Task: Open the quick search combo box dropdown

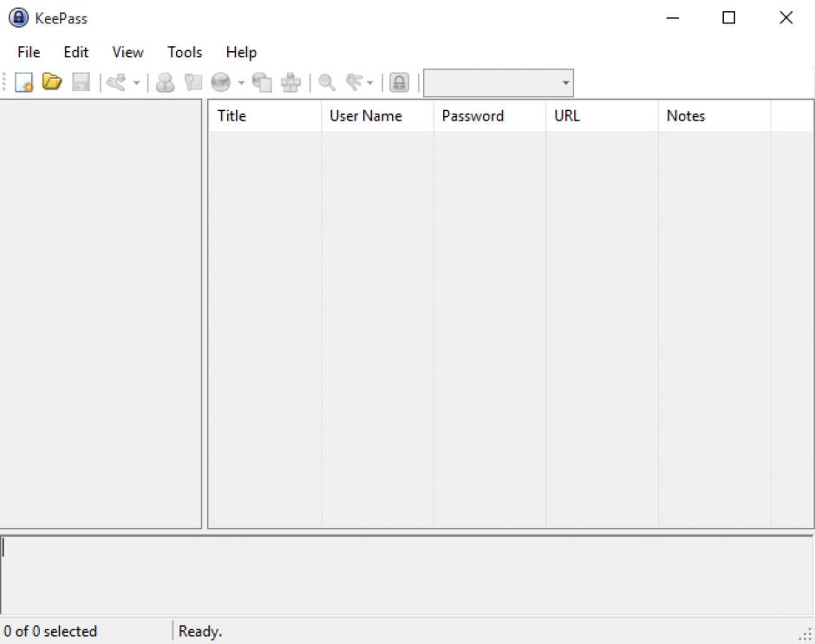Action: tap(565, 83)
